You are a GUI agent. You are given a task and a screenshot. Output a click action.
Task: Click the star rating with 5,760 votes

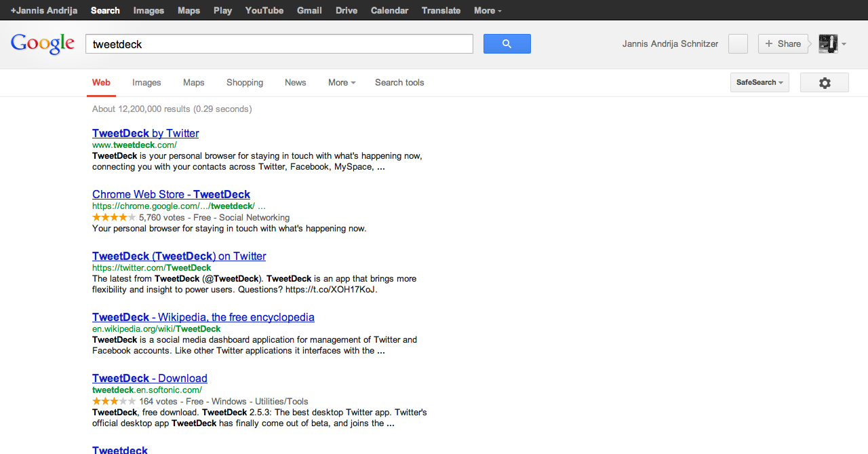pos(114,217)
